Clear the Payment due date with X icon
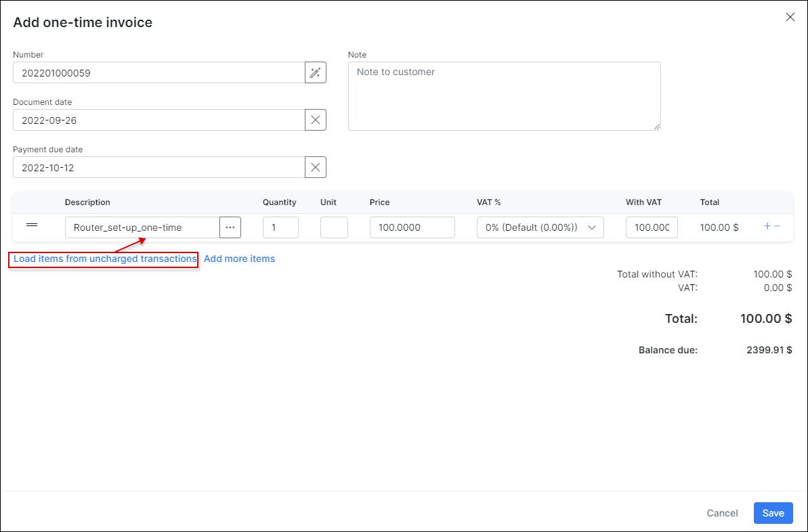The width and height of the screenshot is (808, 532). 316,168
